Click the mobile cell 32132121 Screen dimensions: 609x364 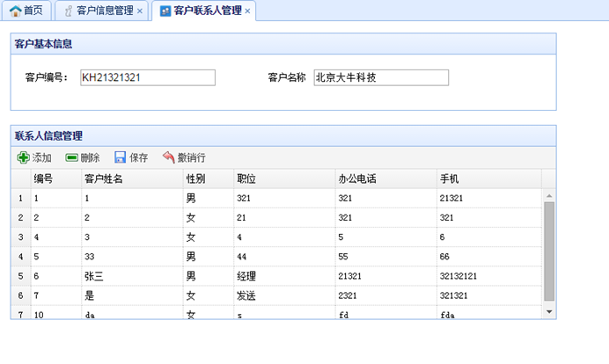tap(489, 276)
